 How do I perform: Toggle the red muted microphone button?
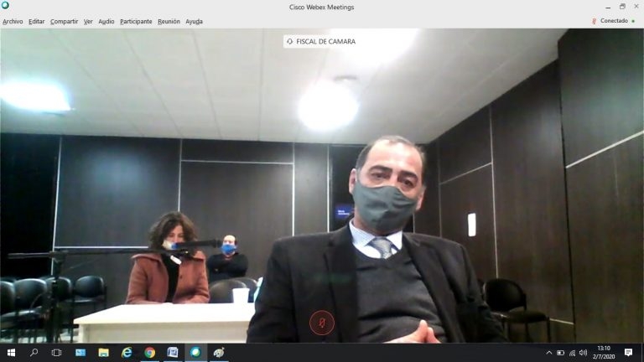[x=322, y=323]
